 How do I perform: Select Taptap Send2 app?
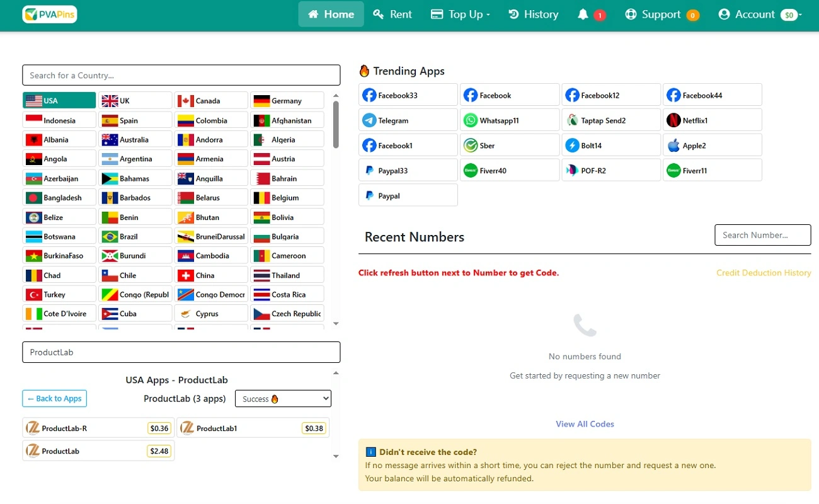[x=611, y=120]
